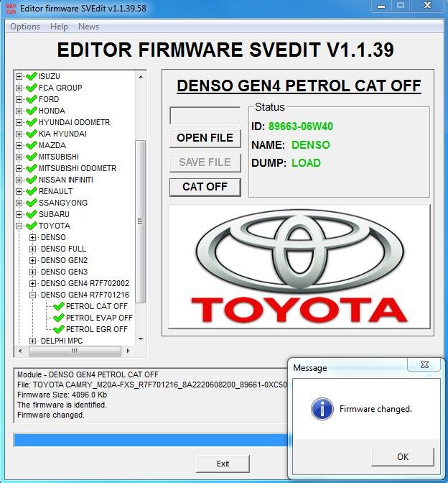
Task: Expand the DENSO GEN3 subnode
Action: click(x=32, y=272)
